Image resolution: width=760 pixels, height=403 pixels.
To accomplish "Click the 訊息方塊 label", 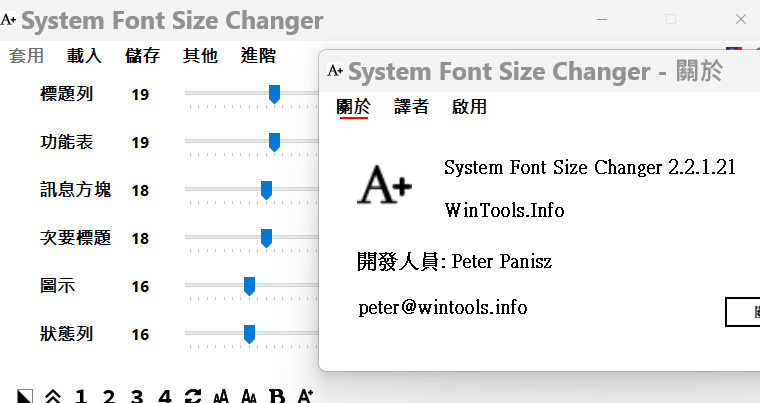I will pos(75,190).
